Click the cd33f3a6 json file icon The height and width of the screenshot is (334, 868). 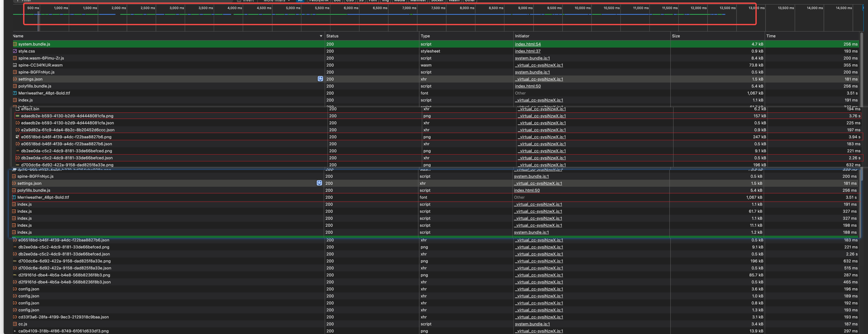tap(15, 317)
